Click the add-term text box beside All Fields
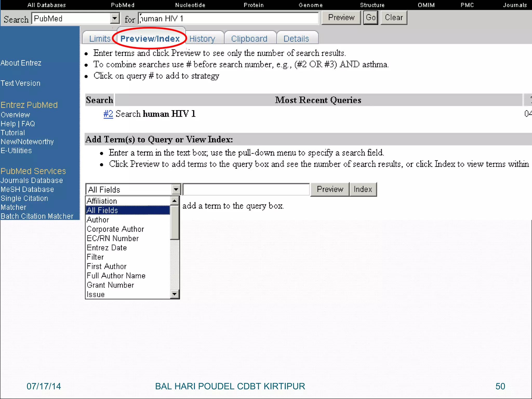532x399 pixels. 246,189
